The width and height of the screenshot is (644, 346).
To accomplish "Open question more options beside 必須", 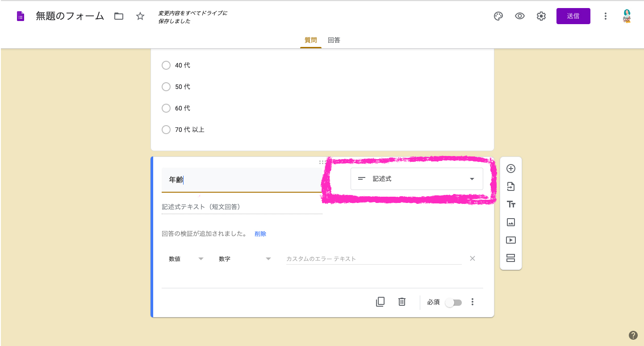I will (x=473, y=302).
